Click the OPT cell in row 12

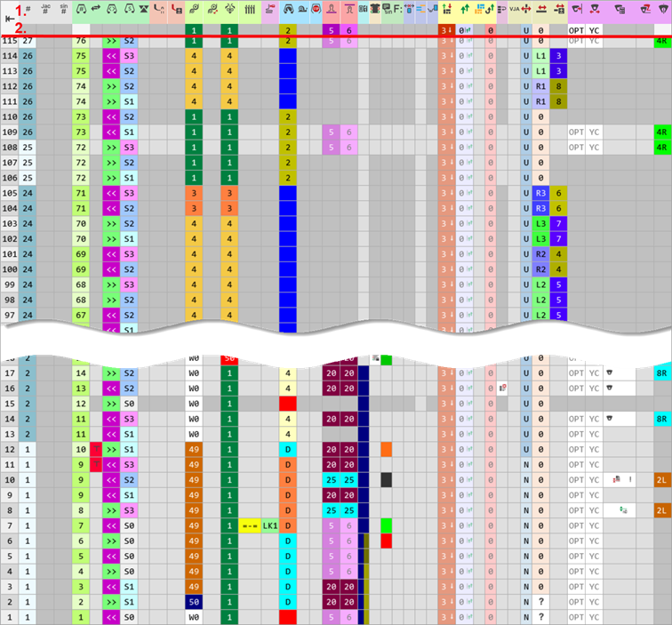577,451
